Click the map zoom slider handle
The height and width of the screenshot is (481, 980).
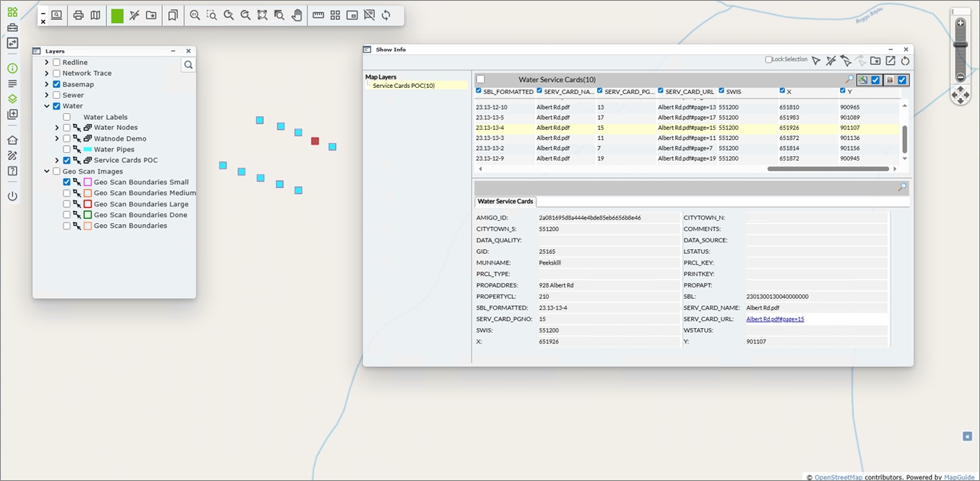click(x=960, y=45)
